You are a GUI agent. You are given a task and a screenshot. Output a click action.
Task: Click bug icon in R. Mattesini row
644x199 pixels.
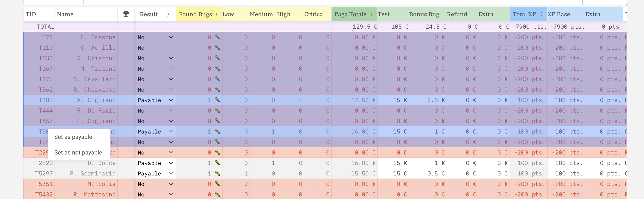tap(217, 195)
